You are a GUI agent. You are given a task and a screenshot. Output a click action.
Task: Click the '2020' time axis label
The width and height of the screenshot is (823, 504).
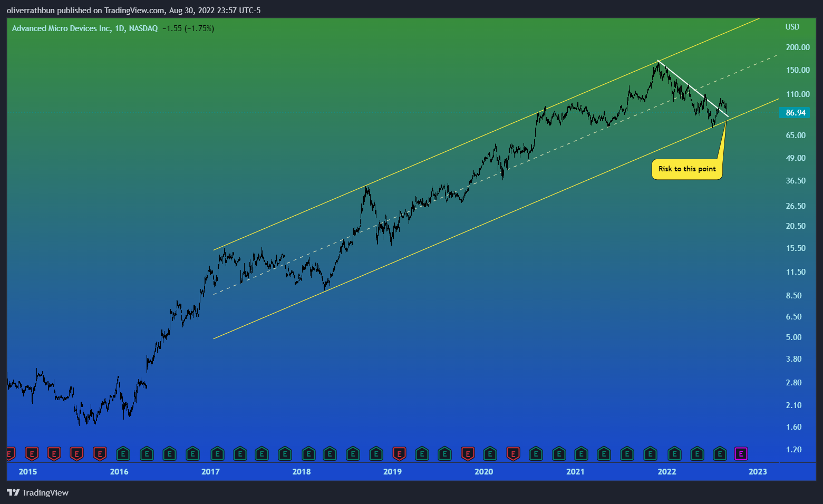point(483,472)
